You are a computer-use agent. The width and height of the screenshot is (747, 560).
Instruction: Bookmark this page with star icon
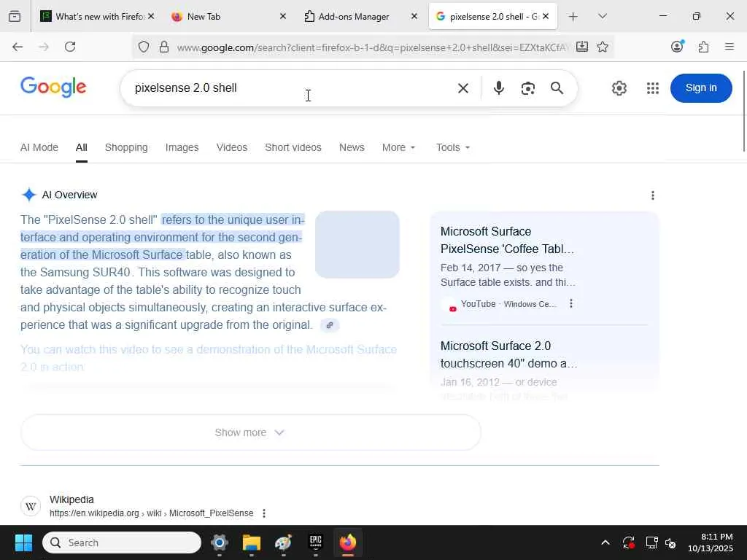[x=602, y=47]
